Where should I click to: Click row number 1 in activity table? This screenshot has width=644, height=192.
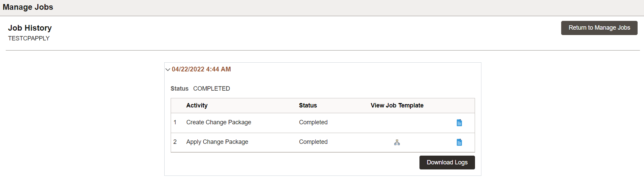[x=175, y=122]
